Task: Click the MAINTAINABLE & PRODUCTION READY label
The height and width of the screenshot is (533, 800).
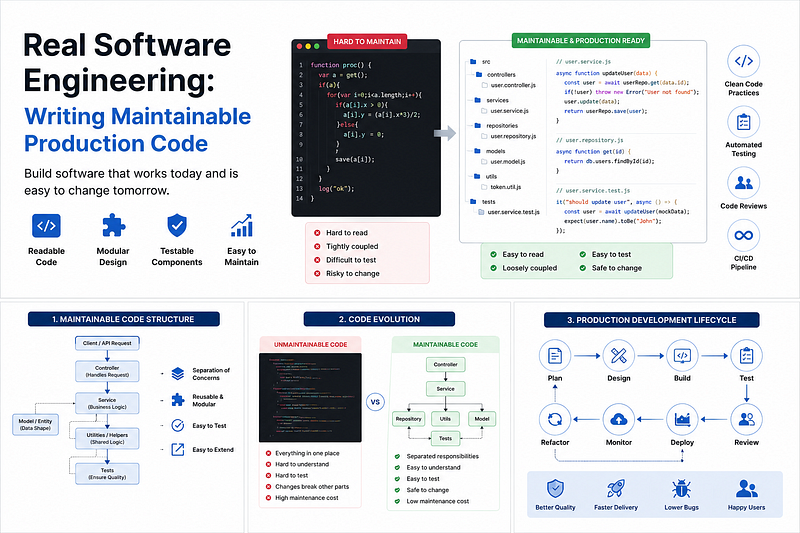Action: click(x=581, y=40)
